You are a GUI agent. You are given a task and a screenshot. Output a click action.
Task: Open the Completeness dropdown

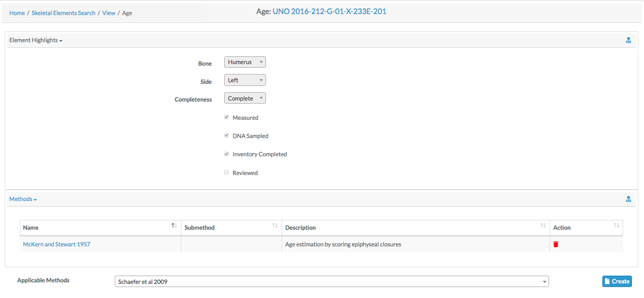point(245,98)
